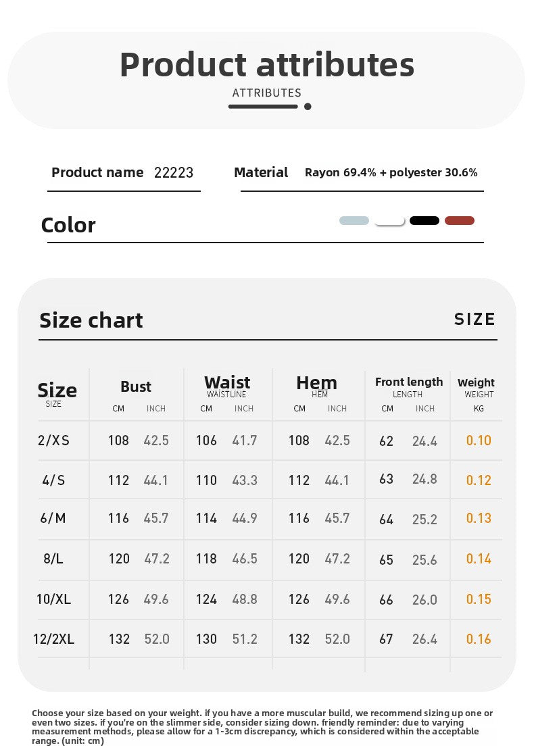Click the Hem column header
Image resolution: width=534 pixels, height=756 pixels.
316,383
